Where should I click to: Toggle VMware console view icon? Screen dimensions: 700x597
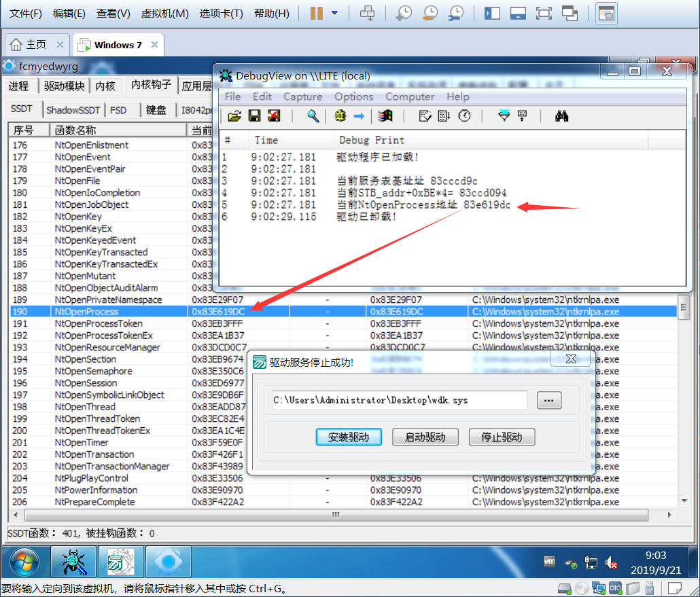[x=606, y=14]
